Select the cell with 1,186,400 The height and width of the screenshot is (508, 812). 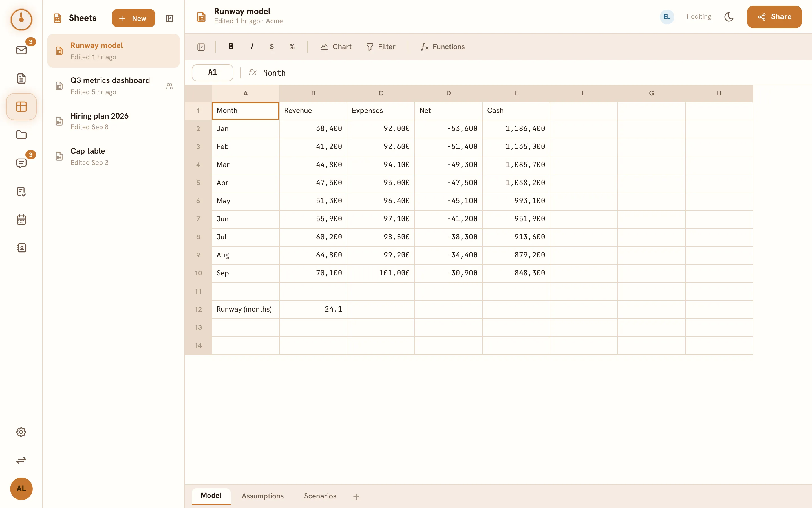[x=516, y=129]
